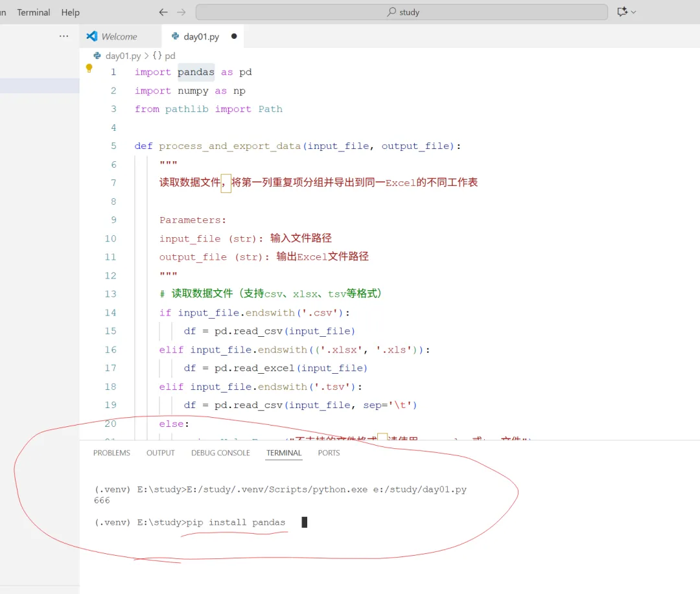Click the 'pip install pandas' terminal command
This screenshot has height=594, width=700.
coord(236,522)
